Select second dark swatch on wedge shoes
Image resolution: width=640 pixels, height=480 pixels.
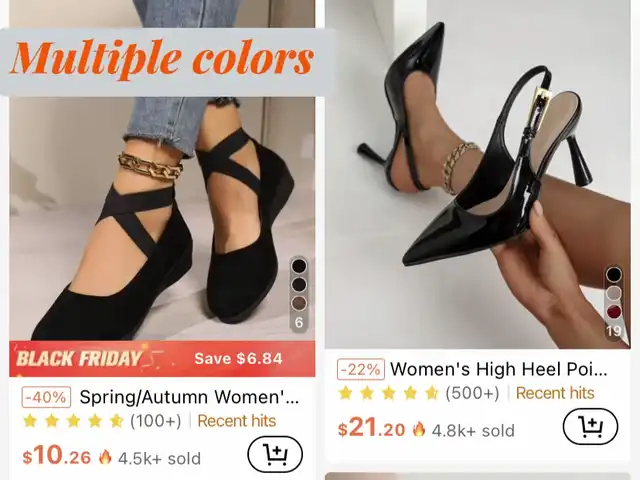click(299, 285)
